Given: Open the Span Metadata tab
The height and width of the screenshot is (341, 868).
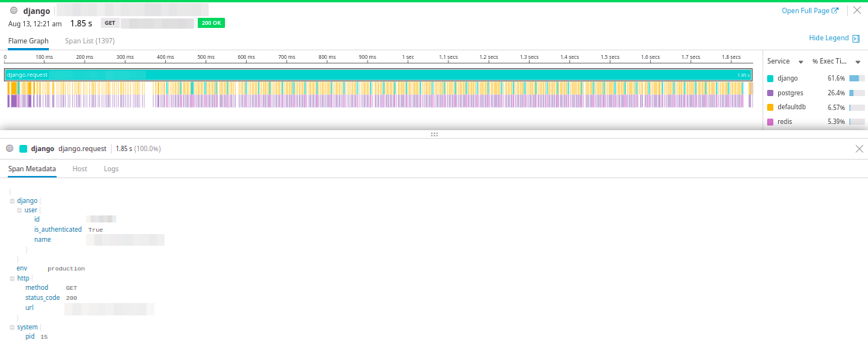Looking at the screenshot, I should (32, 169).
